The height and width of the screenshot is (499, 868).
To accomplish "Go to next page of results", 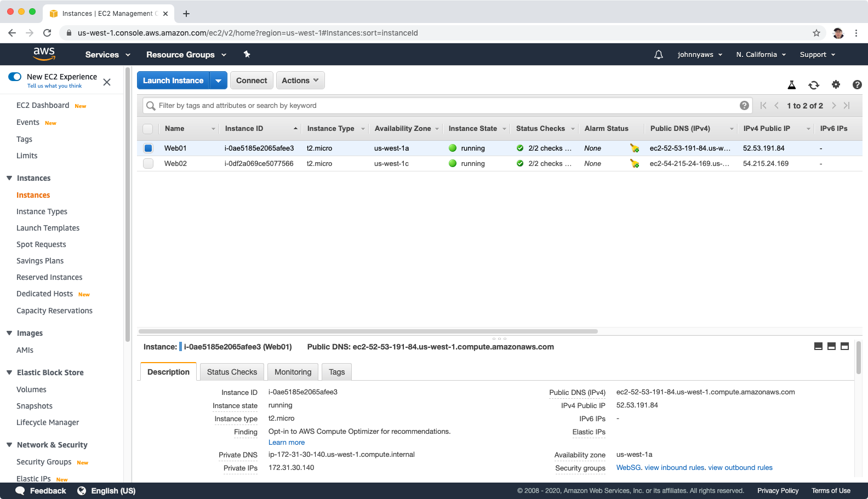I will click(833, 106).
